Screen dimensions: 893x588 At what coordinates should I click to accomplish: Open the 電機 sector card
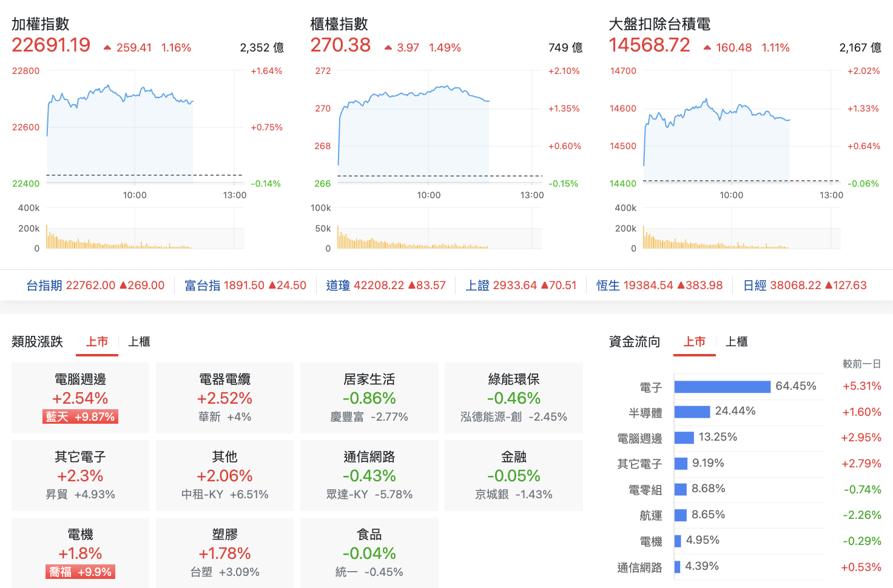(80, 553)
